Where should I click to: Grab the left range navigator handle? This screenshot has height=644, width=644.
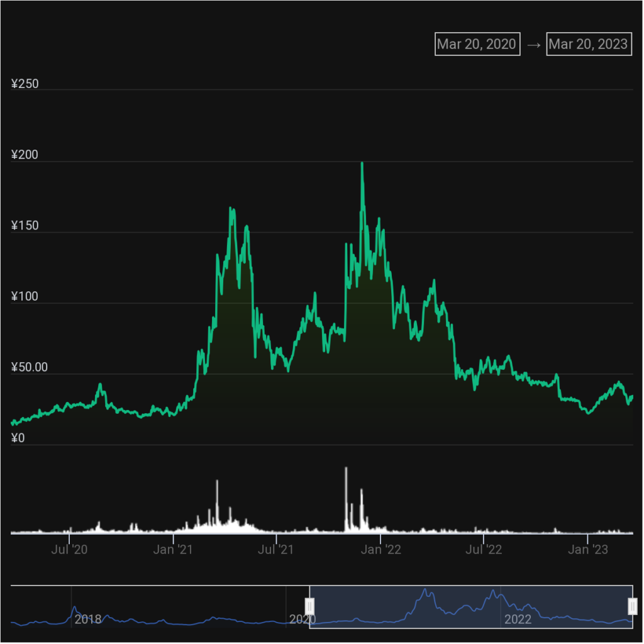point(309,606)
